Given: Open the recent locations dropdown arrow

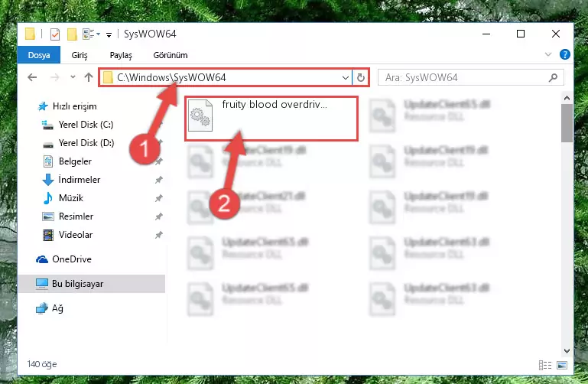Looking at the screenshot, I should [x=73, y=77].
